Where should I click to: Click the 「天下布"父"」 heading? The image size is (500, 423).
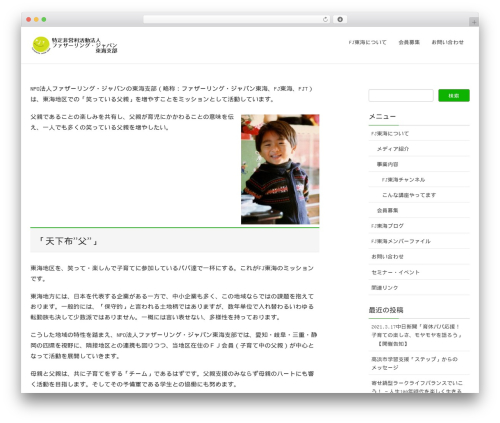click(x=68, y=241)
